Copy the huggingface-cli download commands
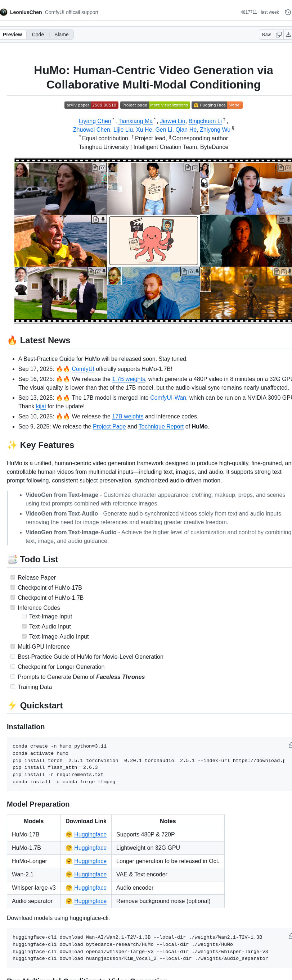 290,936
